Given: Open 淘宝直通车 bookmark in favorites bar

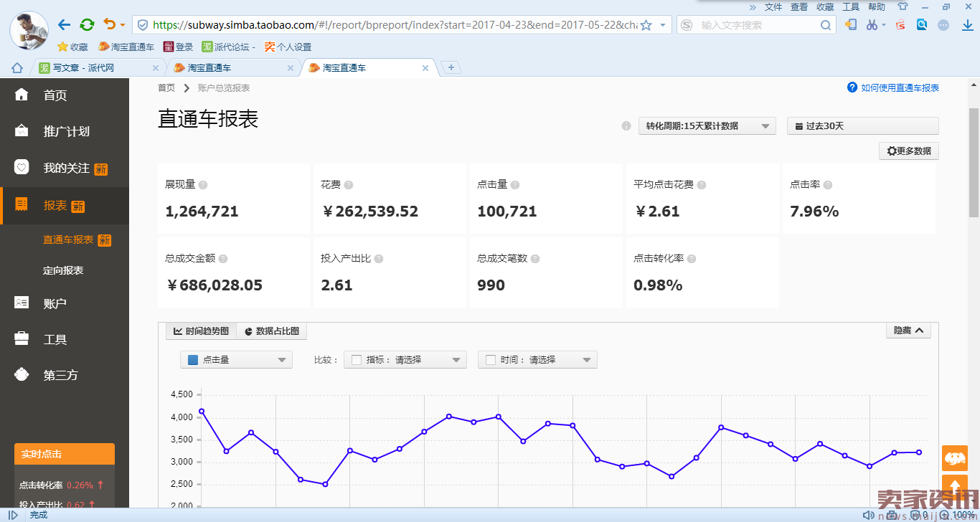Looking at the screenshot, I should point(126,47).
